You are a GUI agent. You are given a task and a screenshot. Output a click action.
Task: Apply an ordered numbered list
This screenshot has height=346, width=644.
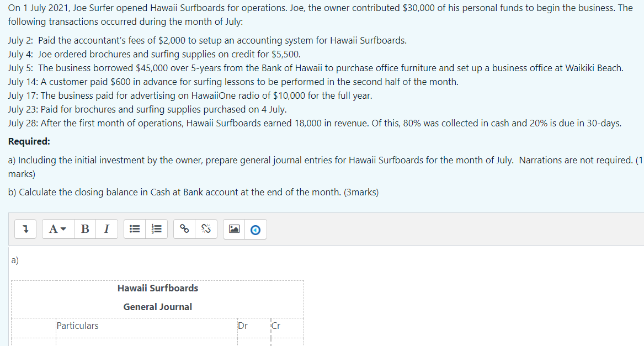[x=156, y=229]
